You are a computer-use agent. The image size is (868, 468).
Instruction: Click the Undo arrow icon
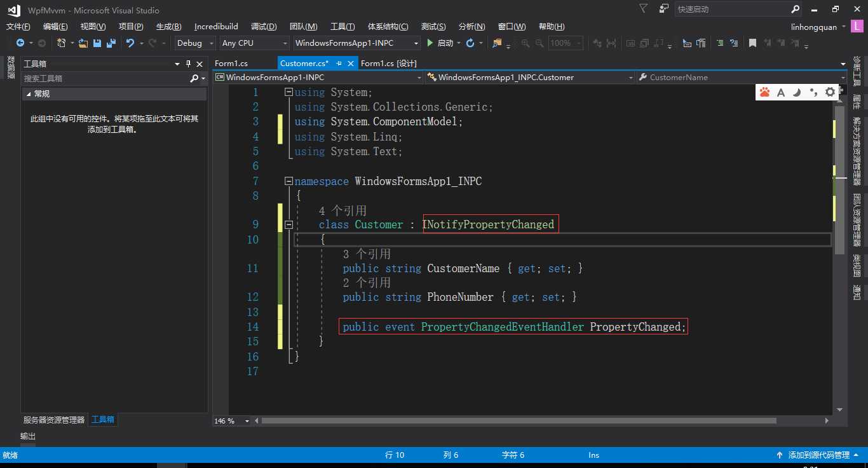[130, 43]
